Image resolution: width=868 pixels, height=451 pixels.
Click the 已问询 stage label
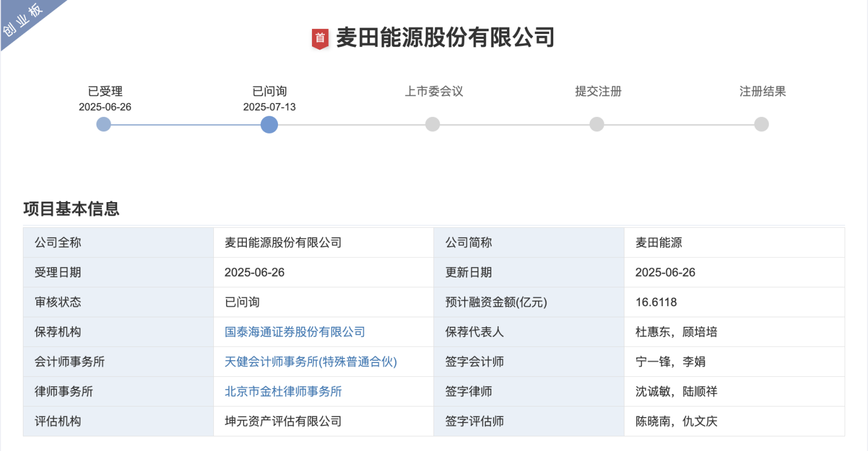tap(269, 91)
